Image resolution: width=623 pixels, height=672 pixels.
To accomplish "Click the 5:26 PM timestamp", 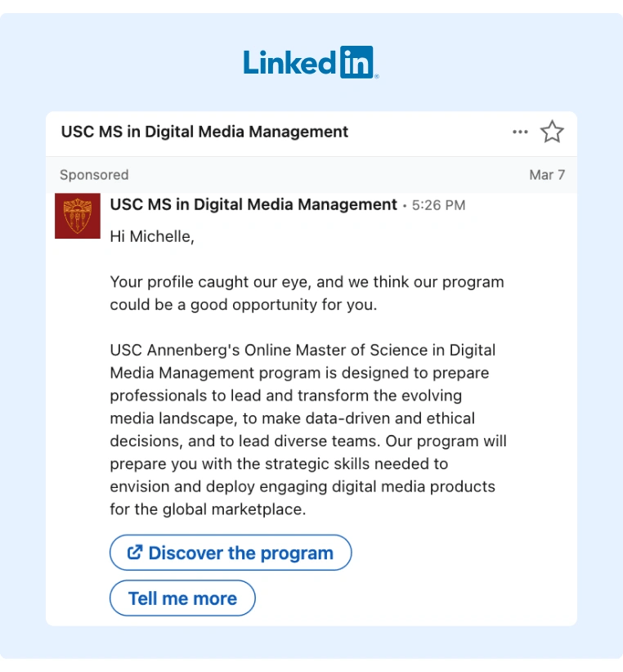I will coord(438,205).
